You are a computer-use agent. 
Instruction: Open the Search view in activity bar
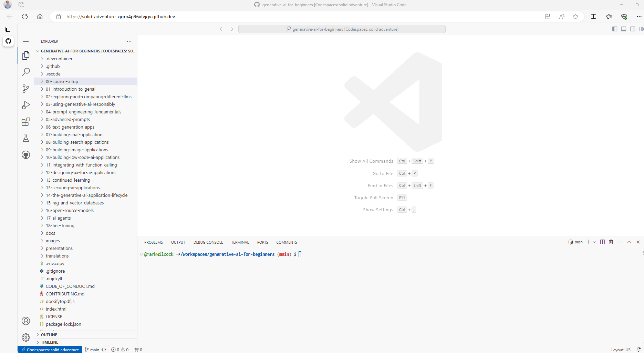(x=26, y=72)
